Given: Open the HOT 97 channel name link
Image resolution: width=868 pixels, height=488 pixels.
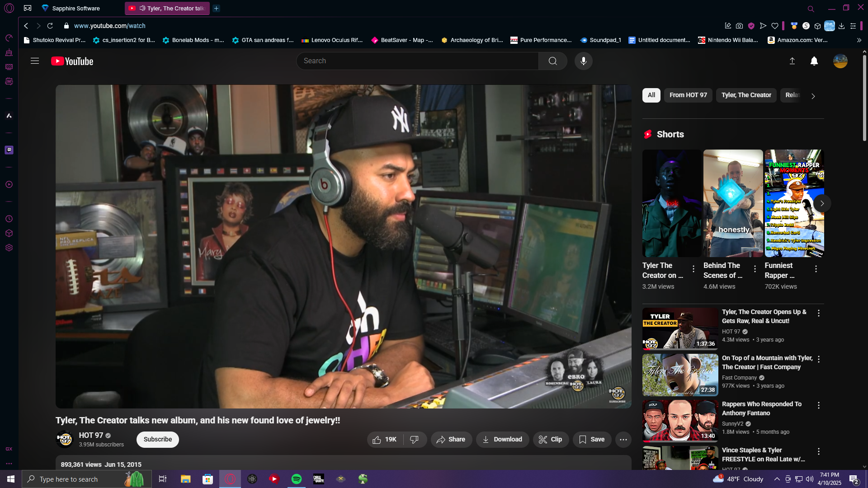Looking at the screenshot, I should click(x=91, y=435).
